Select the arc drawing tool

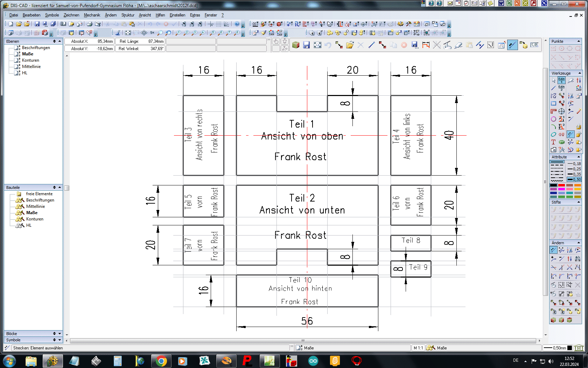click(554, 127)
